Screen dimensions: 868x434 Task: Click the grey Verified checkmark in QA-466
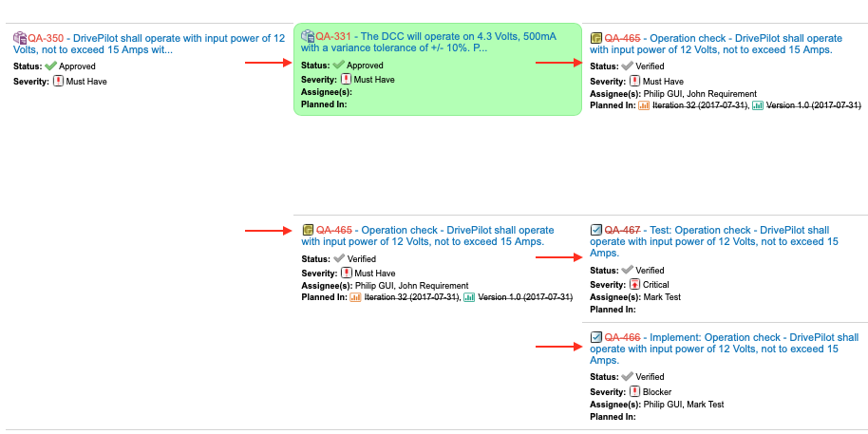click(x=627, y=377)
